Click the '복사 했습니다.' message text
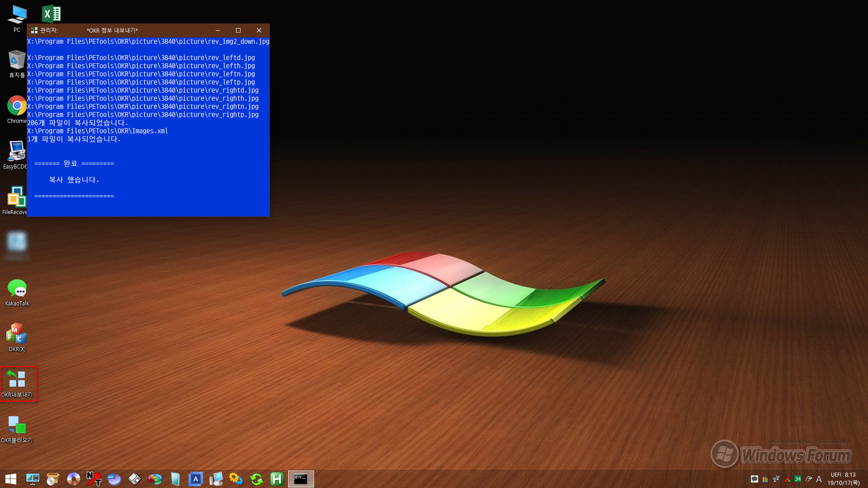 click(x=74, y=180)
